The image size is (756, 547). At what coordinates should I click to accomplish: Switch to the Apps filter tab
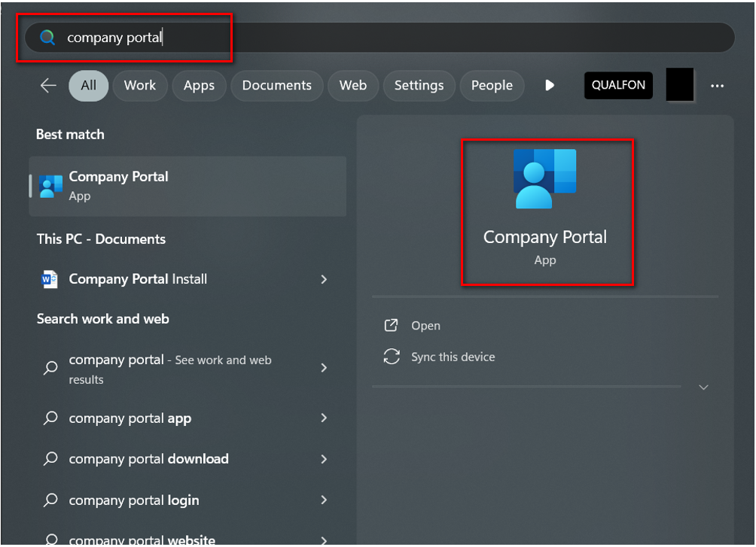(199, 85)
